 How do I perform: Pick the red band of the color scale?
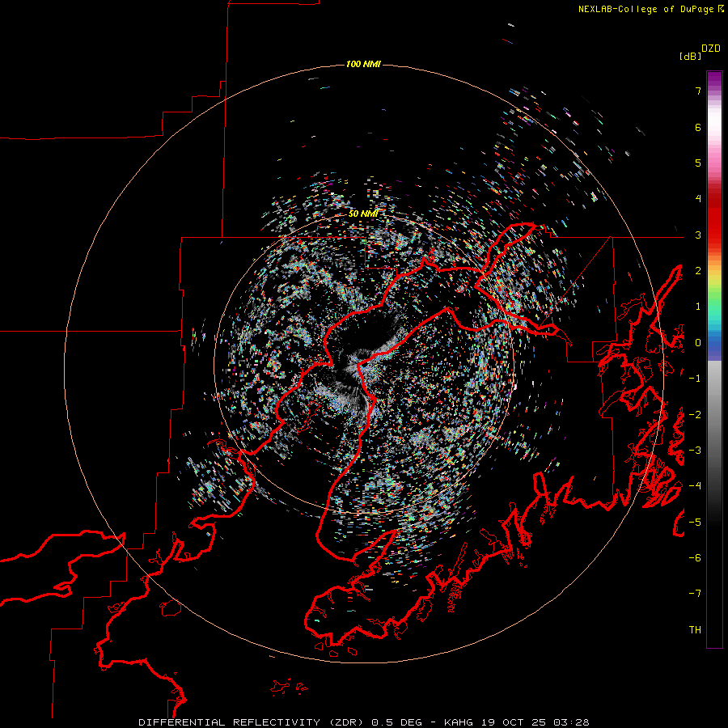(714, 223)
